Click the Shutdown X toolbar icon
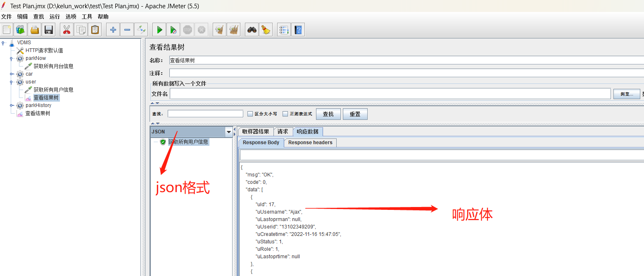644x276 pixels. coord(201,30)
